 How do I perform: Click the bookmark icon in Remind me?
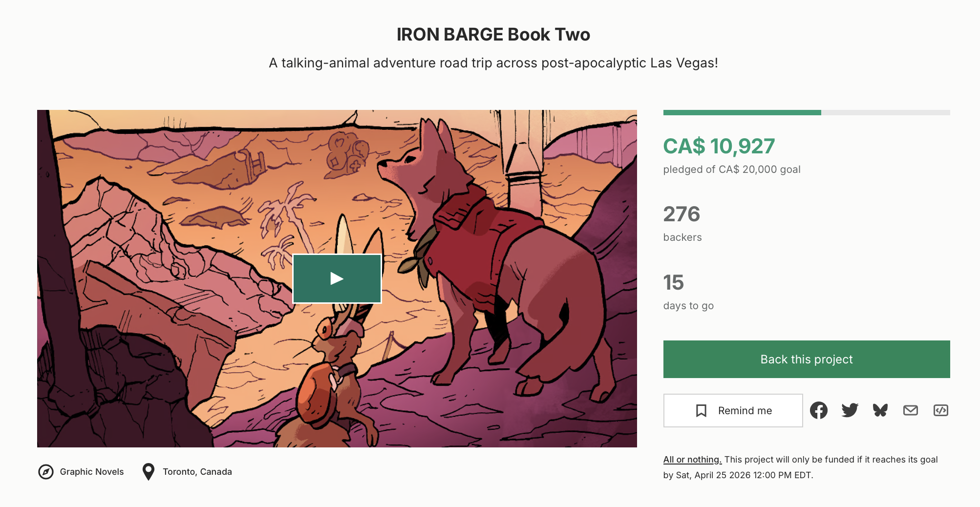[701, 411]
